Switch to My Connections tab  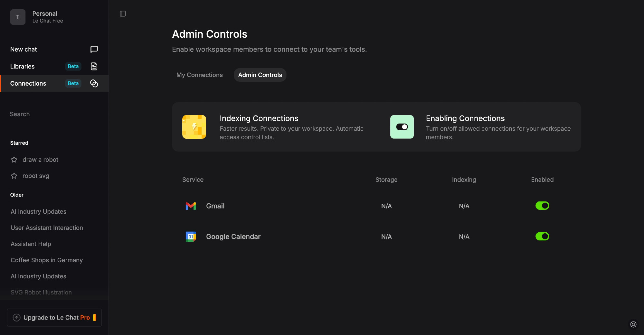click(x=200, y=75)
